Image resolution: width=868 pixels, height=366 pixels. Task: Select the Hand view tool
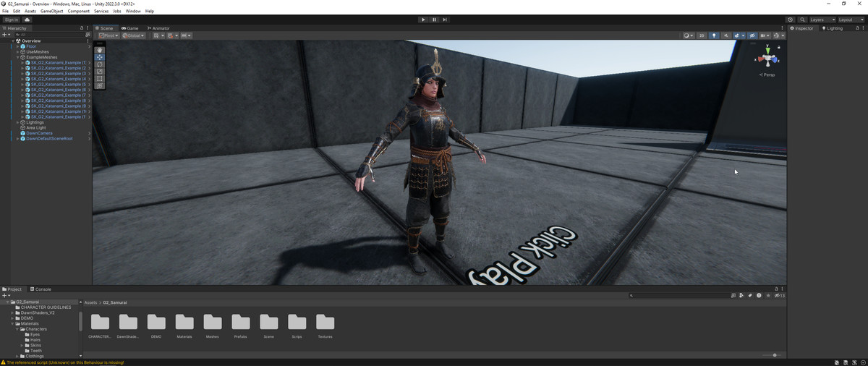coord(100,50)
